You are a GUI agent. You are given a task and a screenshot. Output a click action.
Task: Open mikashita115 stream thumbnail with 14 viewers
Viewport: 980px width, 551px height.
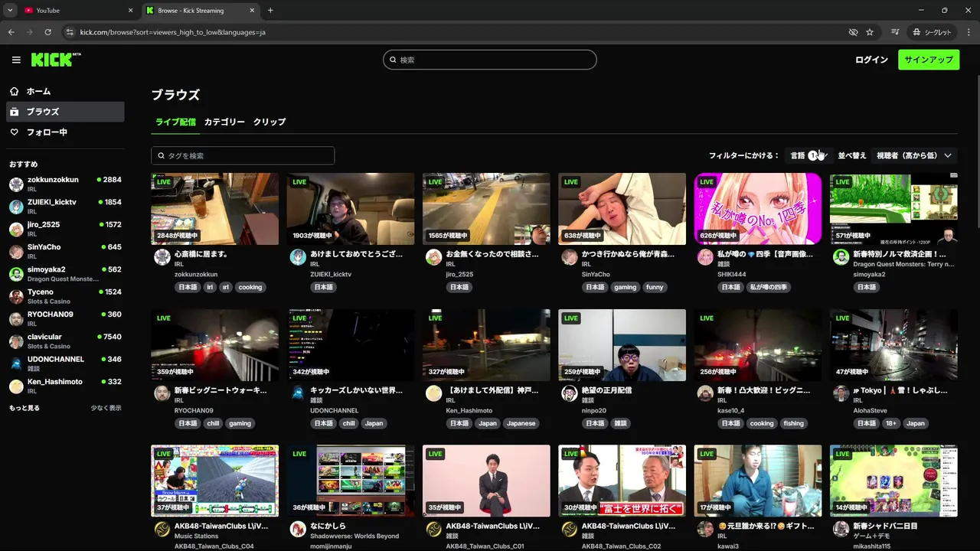pos(893,481)
